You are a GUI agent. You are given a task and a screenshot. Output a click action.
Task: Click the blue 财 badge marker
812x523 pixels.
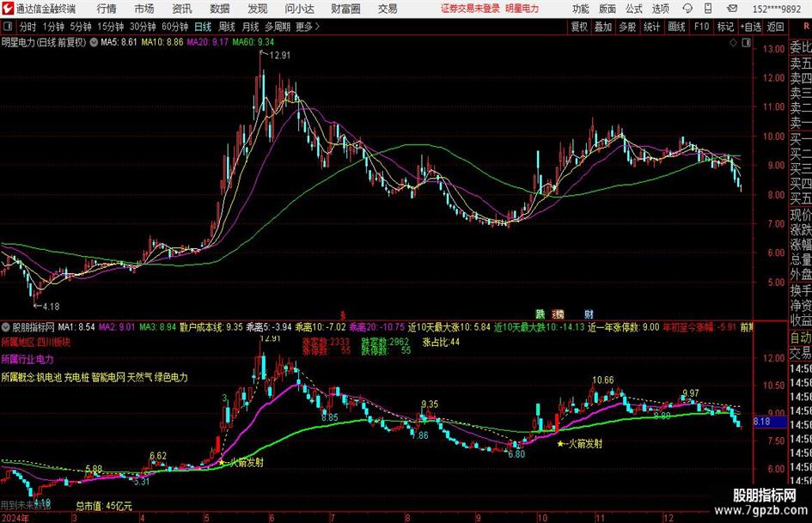[x=589, y=313]
